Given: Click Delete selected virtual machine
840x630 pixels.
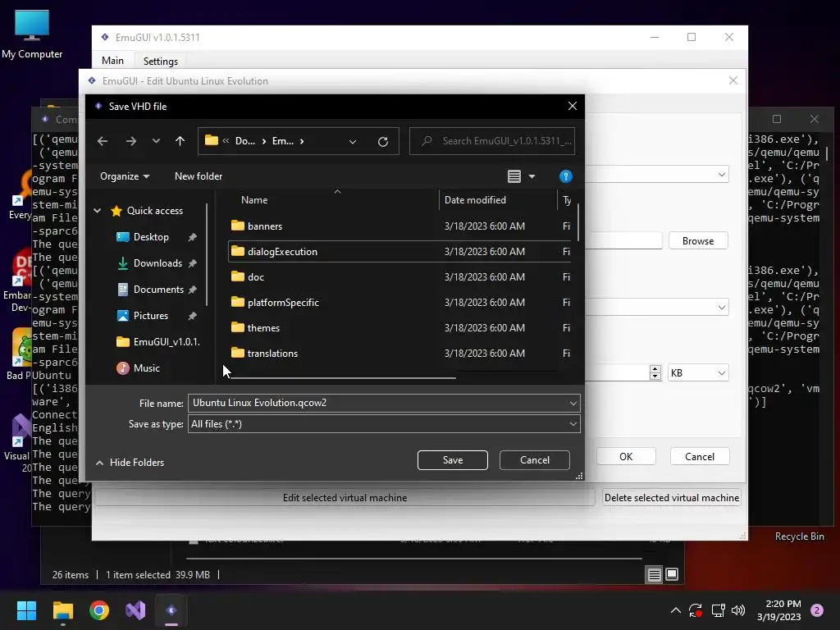Looking at the screenshot, I should coord(672,498).
